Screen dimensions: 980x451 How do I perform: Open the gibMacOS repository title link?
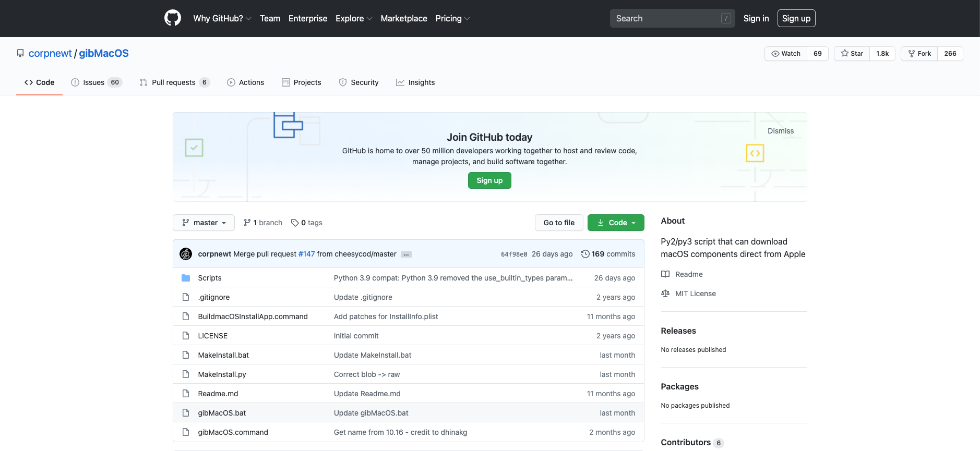[104, 53]
